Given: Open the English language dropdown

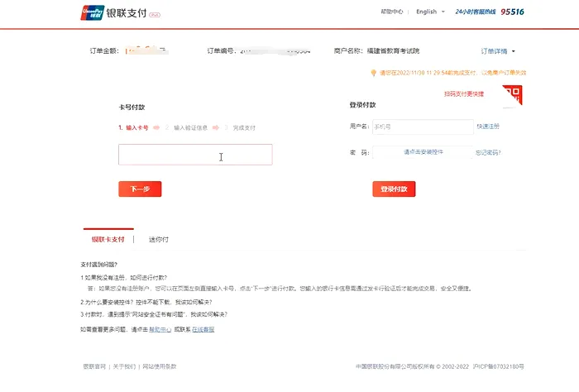Looking at the screenshot, I should (430, 12).
